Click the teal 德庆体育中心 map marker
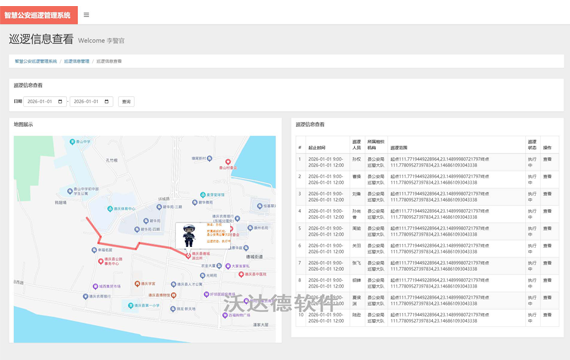The width and height of the screenshot is (570, 360). tap(110, 209)
